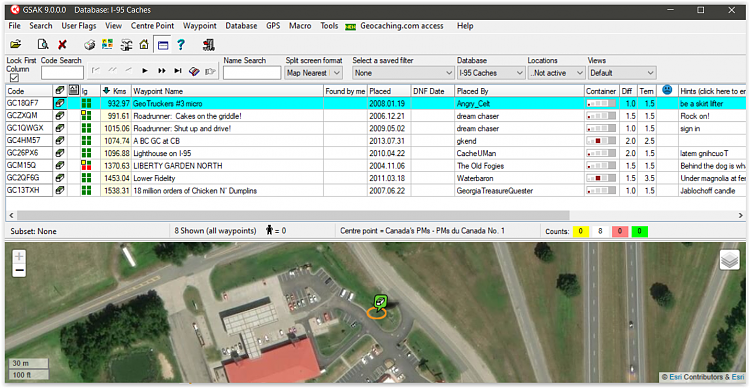Click the open folder toolbar icon
The width and height of the screenshot is (750, 388).
click(16, 45)
